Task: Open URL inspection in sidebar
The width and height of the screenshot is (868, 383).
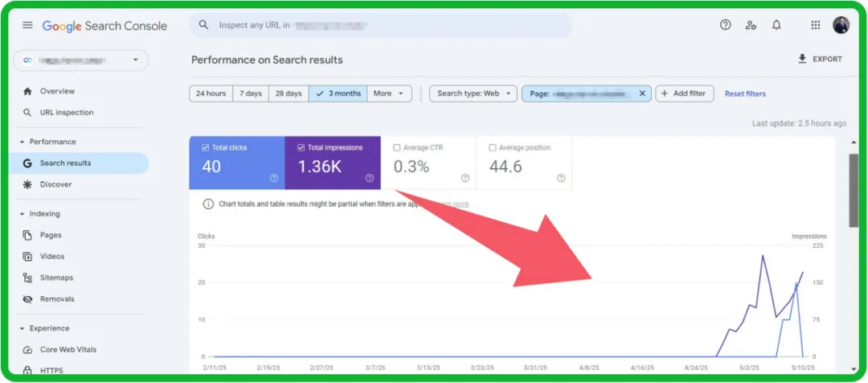Action: (x=67, y=113)
